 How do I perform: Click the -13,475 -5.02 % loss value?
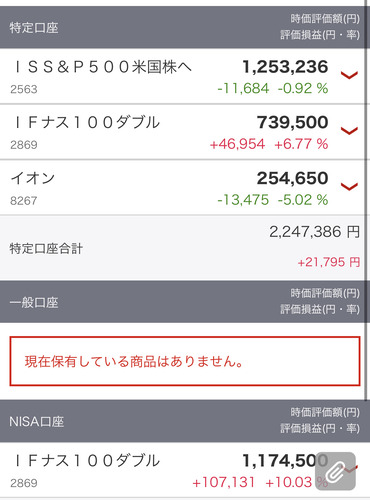pyautogui.click(x=273, y=200)
